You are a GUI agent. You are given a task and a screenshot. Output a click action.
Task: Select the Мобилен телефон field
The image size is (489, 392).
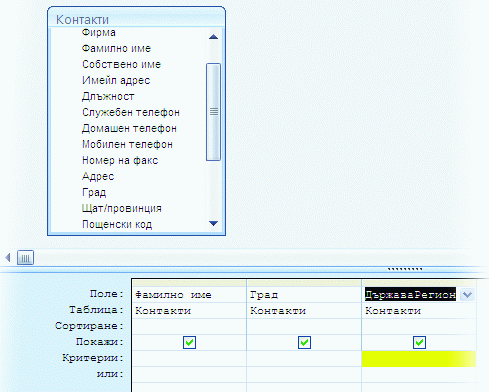[127, 144]
